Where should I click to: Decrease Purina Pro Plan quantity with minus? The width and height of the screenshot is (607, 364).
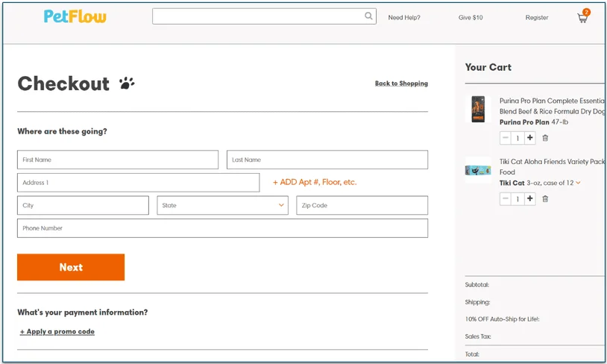coord(506,138)
